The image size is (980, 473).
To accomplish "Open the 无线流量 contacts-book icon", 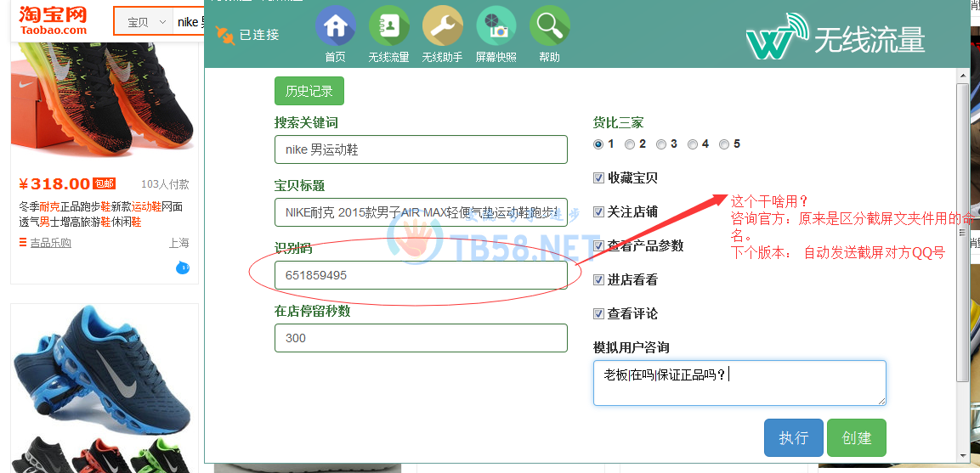I will [x=388, y=25].
